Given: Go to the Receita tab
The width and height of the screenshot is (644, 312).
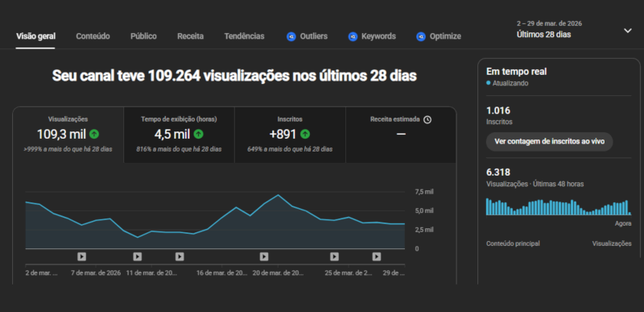Looking at the screenshot, I should pos(190,36).
